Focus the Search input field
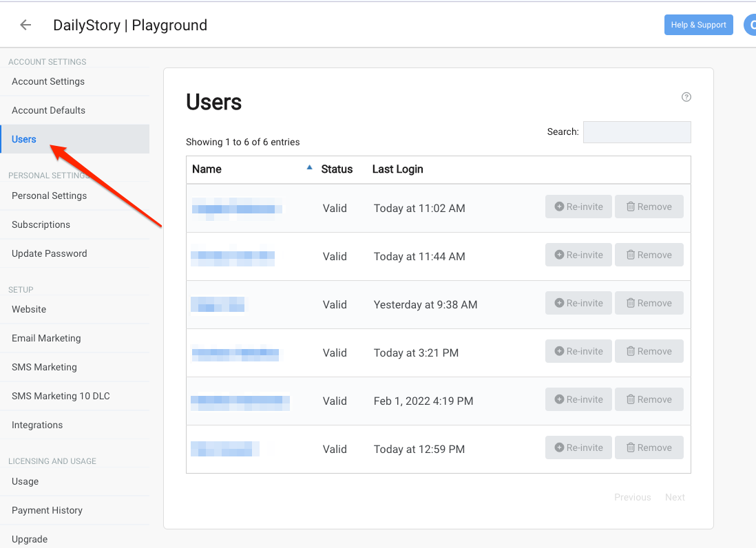Screen dimensions: 756x548 [x=637, y=132]
